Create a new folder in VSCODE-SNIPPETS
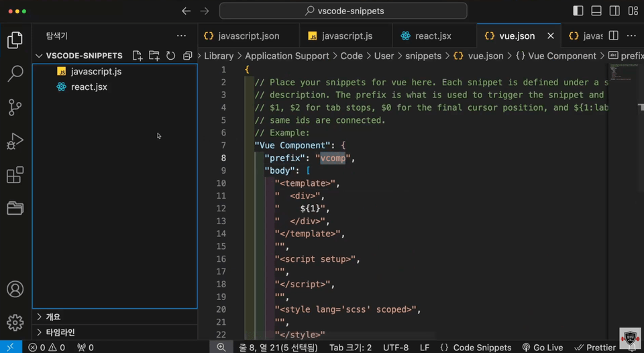The height and width of the screenshot is (353, 644). tap(154, 56)
